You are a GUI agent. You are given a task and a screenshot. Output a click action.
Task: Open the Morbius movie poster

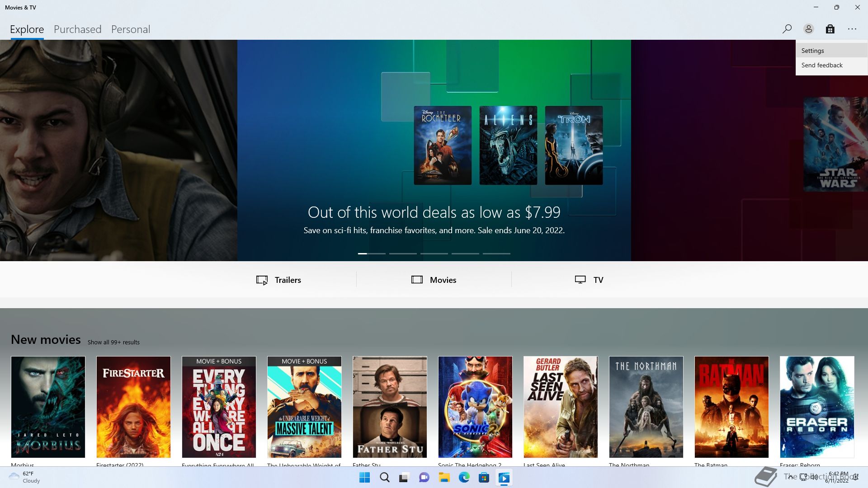tap(48, 407)
